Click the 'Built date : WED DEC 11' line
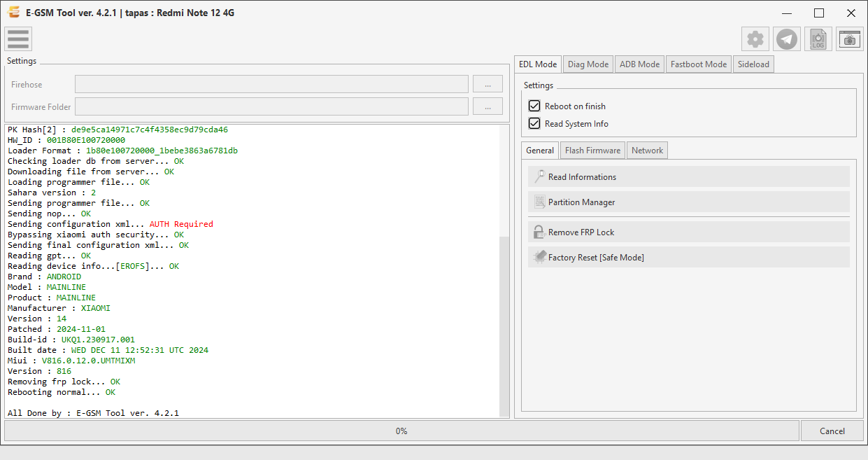Image resolution: width=868 pixels, height=460 pixels. [x=108, y=350]
